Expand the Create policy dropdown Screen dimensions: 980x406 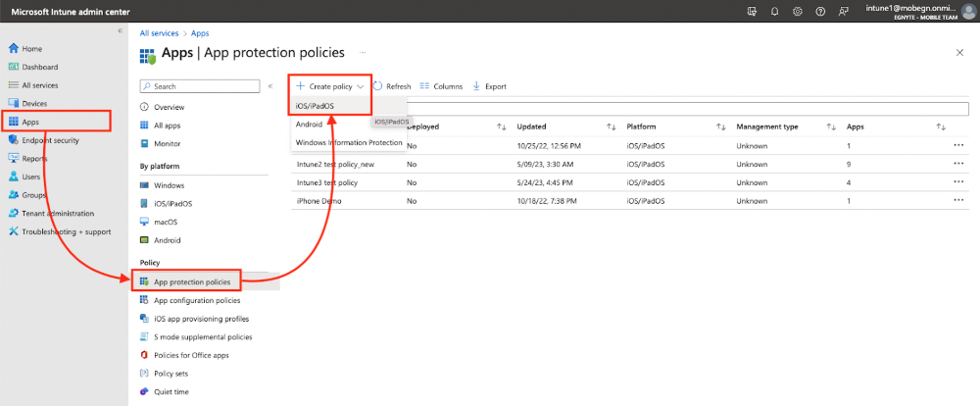(330, 86)
